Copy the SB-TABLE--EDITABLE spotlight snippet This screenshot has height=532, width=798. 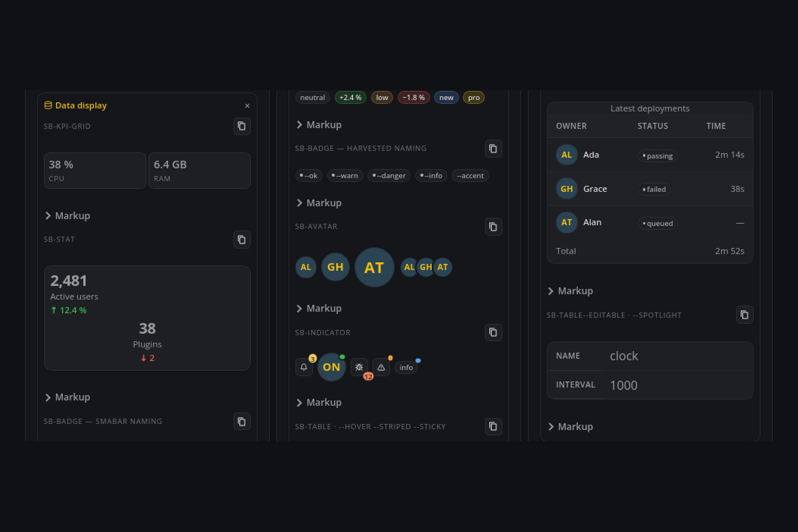(x=744, y=315)
